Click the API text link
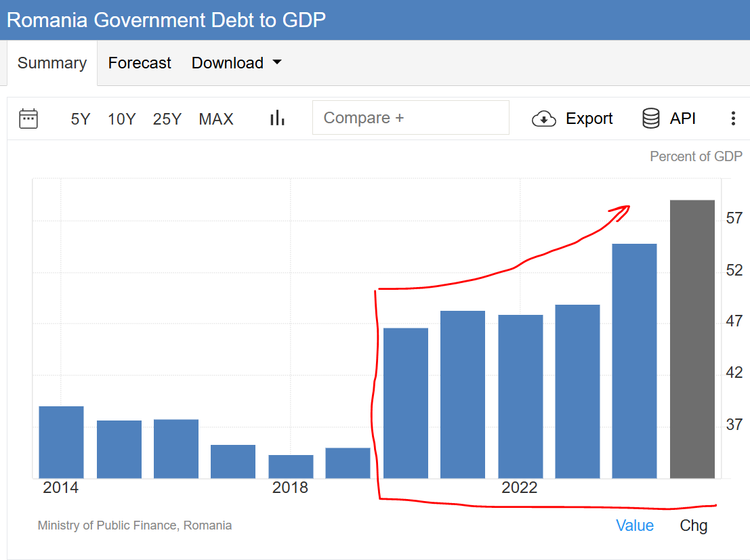This screenshot has height=560, width=750. pos(683,119)
